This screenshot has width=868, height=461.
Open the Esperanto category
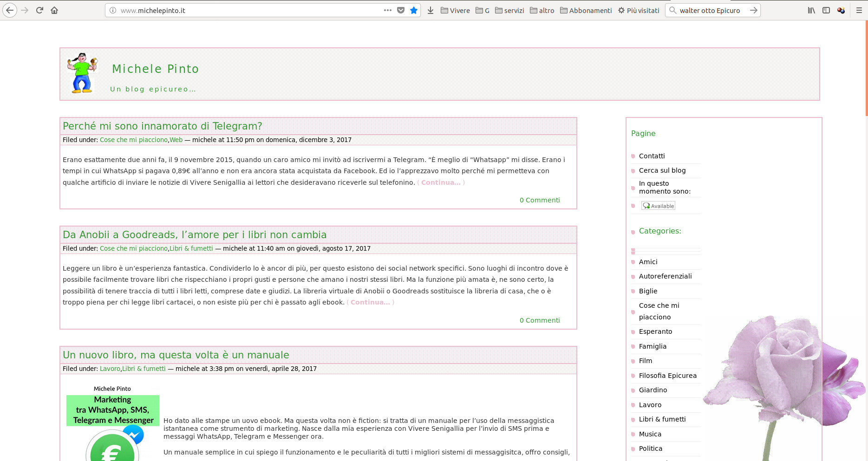point(655,331)
